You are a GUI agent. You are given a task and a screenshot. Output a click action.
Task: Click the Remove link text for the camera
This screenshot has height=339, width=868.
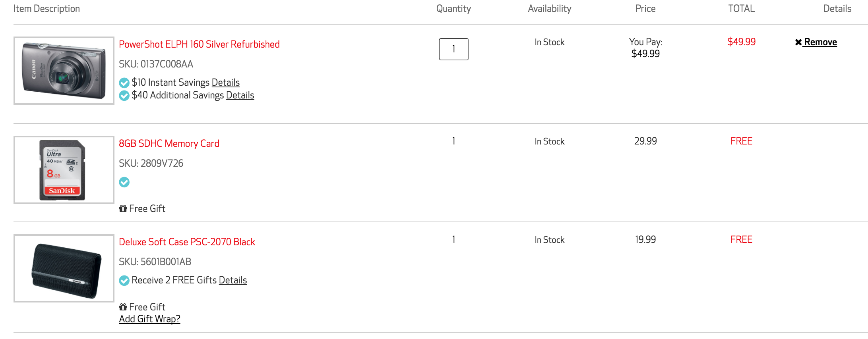820,42
